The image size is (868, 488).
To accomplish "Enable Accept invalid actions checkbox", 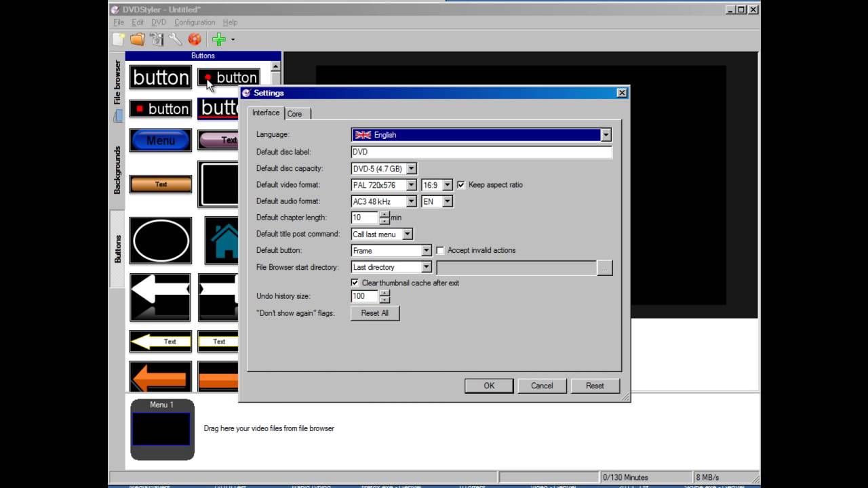I will [x=440, y=250].
